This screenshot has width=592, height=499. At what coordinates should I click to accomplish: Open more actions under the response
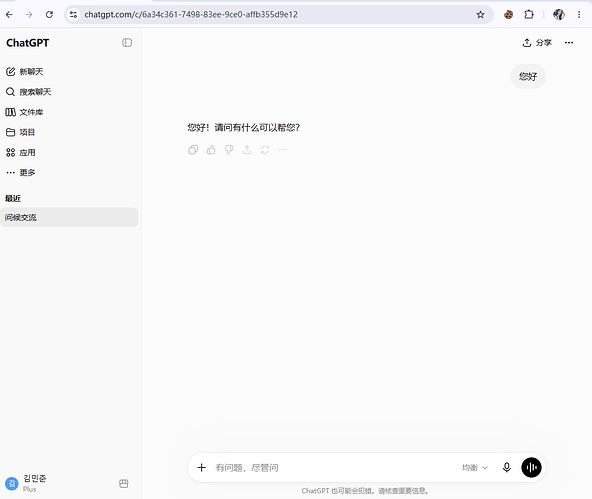[283, 150]
